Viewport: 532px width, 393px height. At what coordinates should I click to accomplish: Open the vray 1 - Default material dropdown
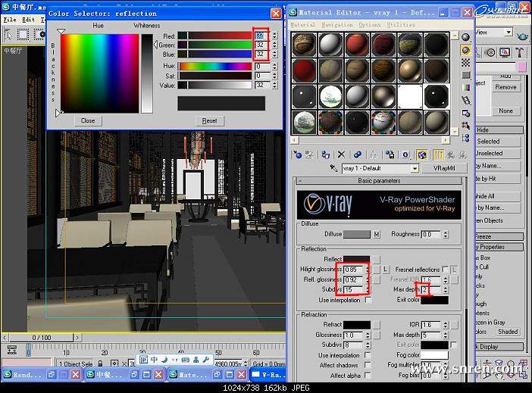[x=414, y=169]
